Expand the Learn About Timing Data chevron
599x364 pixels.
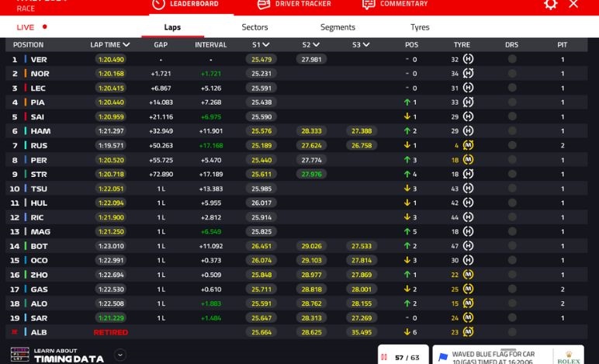119,355
